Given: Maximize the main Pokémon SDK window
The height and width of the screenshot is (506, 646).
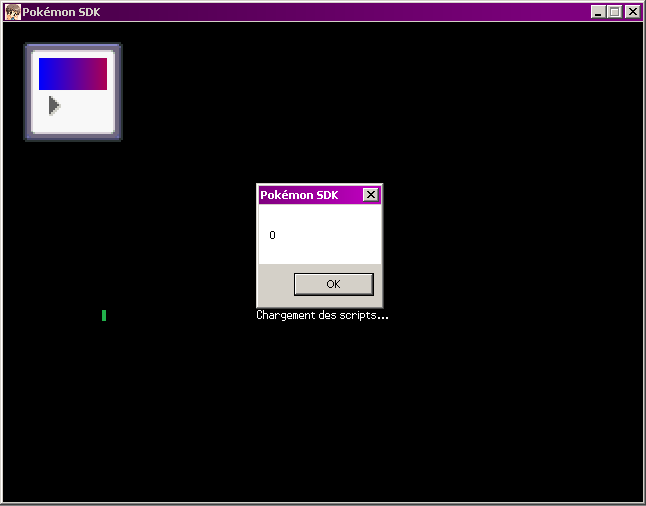Looking at the screenshot, I should [614, 12].
